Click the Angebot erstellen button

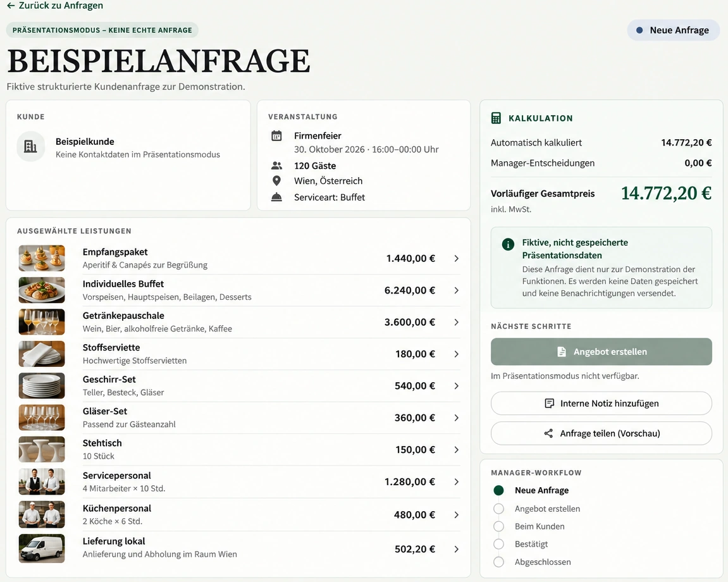602,352
